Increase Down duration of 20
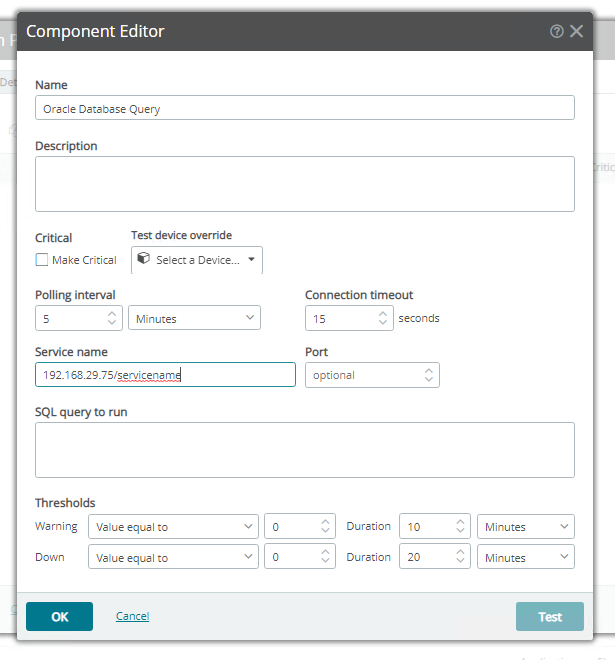 (x=460, y=553)
